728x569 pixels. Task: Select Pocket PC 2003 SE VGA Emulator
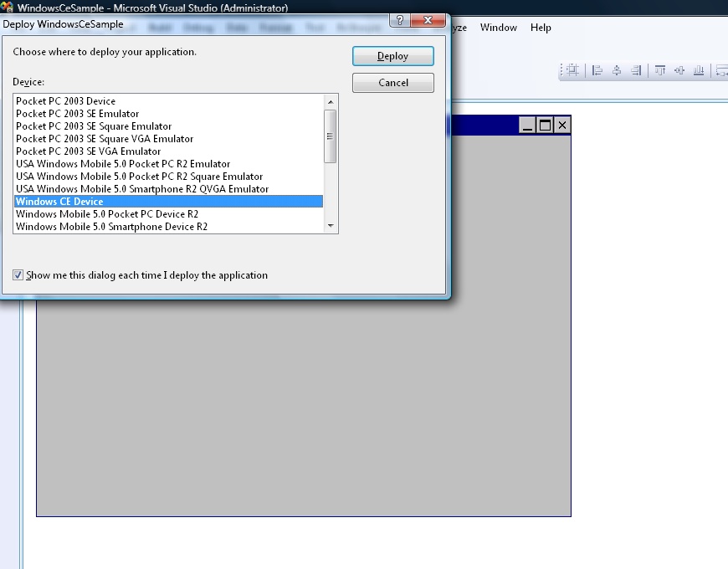(168, 151)
